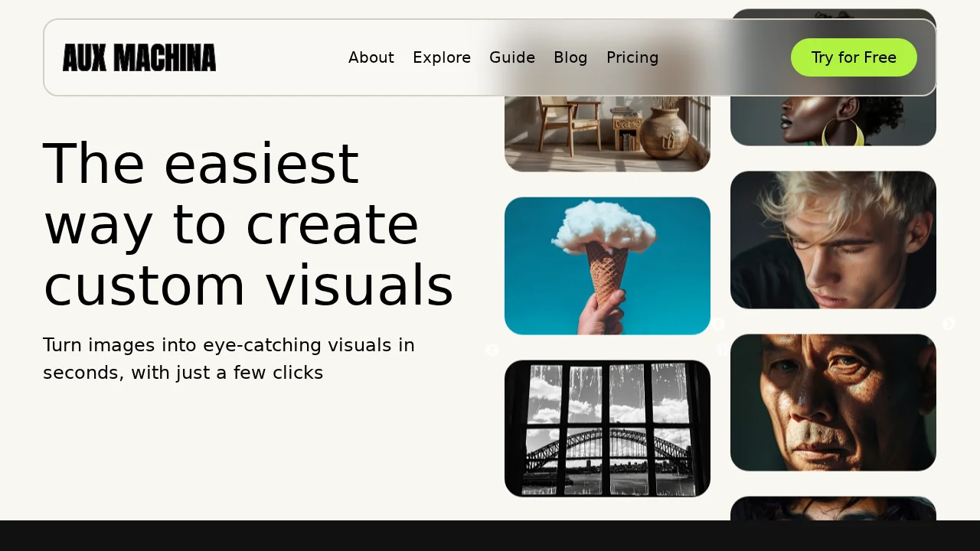The height and width of the screenshot is (551, 980).
Task: Open the About page
Action: 371,58
